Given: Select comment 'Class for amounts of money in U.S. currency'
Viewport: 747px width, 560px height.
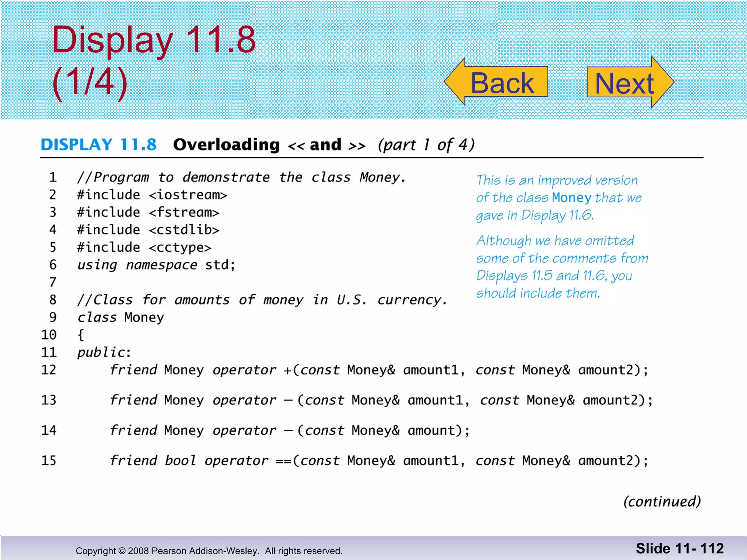Looking at the screenshot, I should pyautogui.click(x=262, y=300).
